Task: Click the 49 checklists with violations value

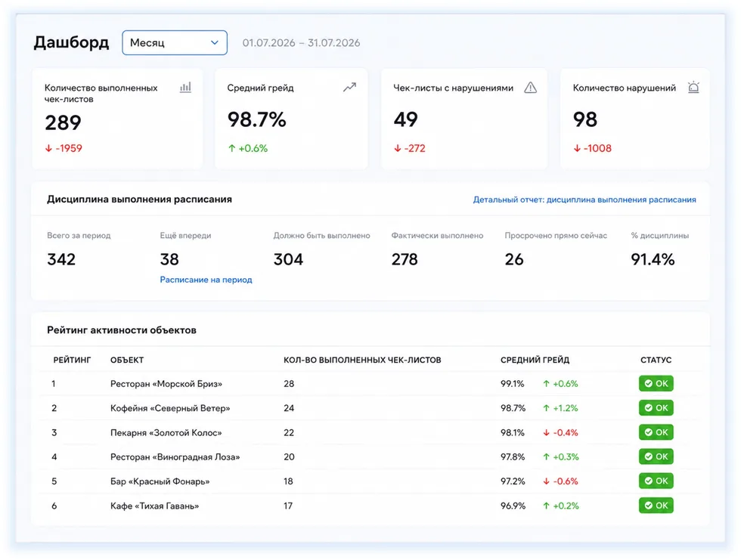Action: [405, 119]
